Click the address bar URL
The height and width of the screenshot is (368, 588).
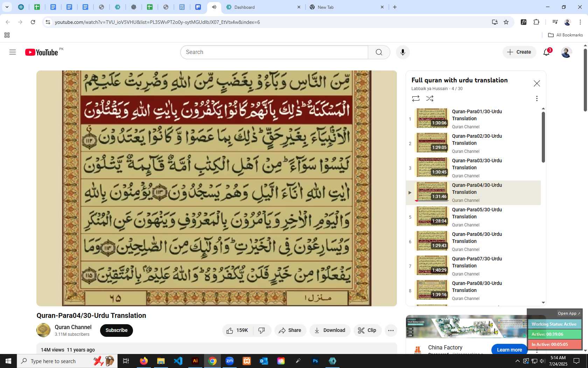(x=157, y=22)
